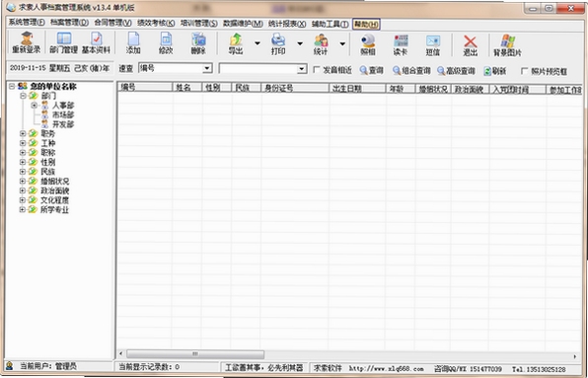
Task: Select the 所学专业 tree item
Action: click(54, 209)
